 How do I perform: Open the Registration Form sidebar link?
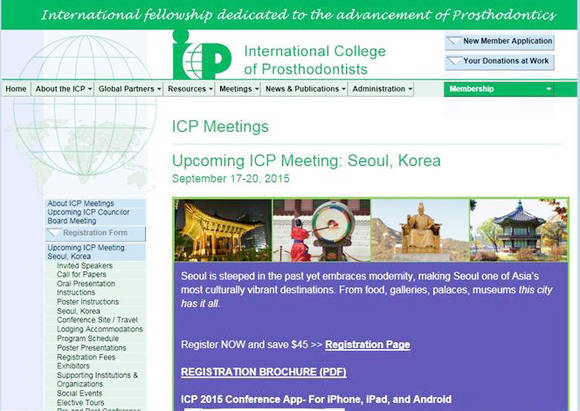coord(95,233)
